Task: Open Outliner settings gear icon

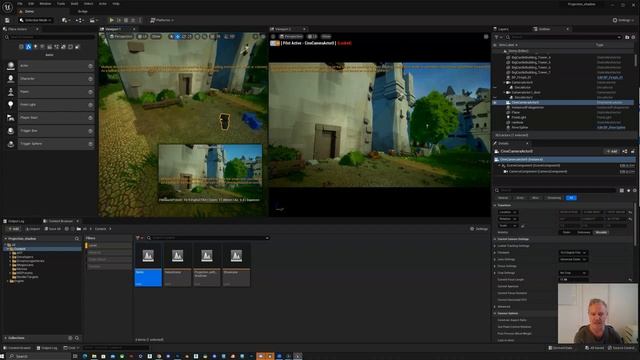Action: (x=633, y=37)
